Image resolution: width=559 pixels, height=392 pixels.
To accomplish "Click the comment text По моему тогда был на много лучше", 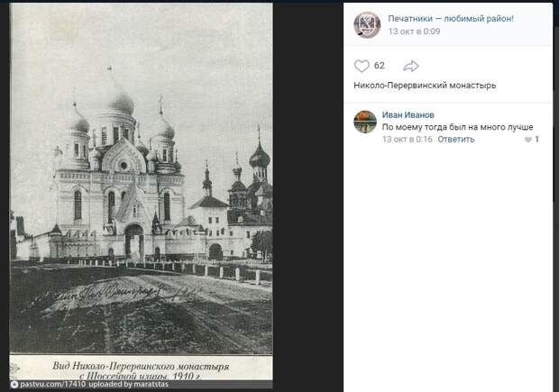I will click(457, 127).
